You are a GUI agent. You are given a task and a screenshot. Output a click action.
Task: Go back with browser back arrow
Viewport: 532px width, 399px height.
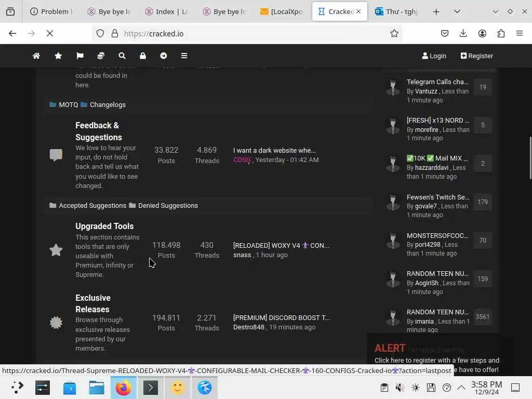[x=12, y=33]
